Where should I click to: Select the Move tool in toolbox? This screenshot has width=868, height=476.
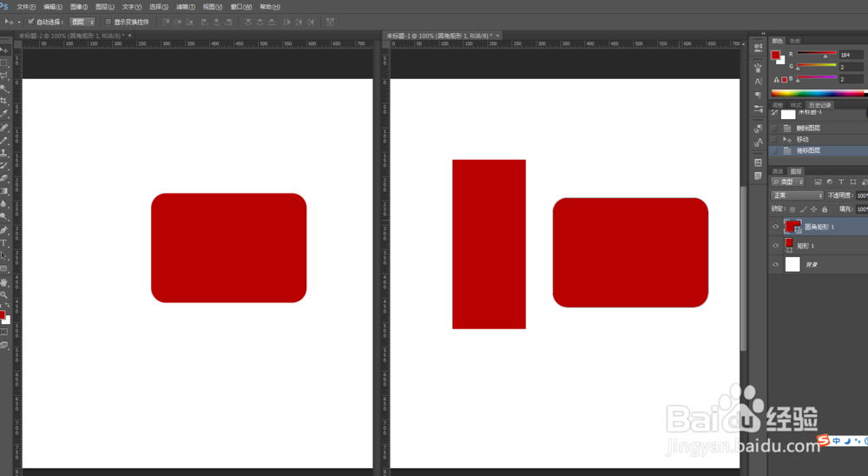[4, 50]
